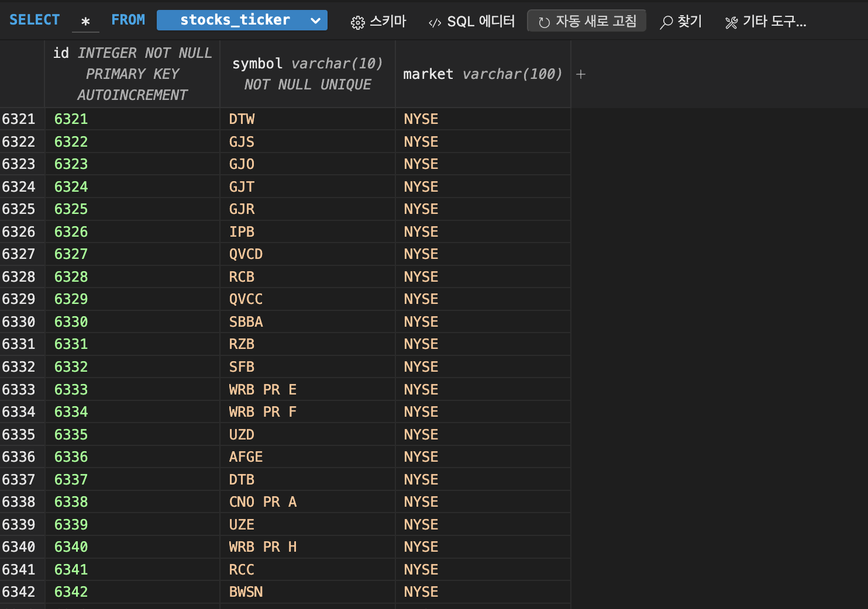Click the RZB symbol cell
The width and height of the screenshot is (868, 609).
(308, 344)
